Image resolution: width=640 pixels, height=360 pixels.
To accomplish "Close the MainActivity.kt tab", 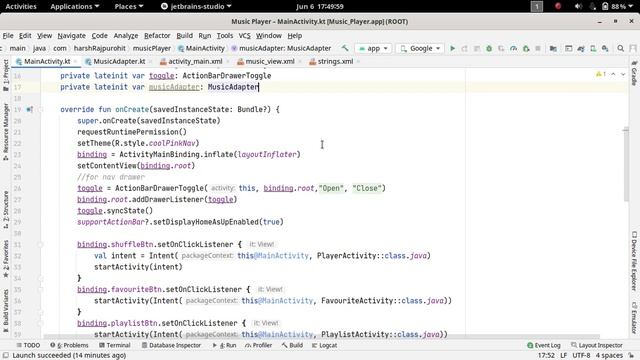I will click(76, 62).
